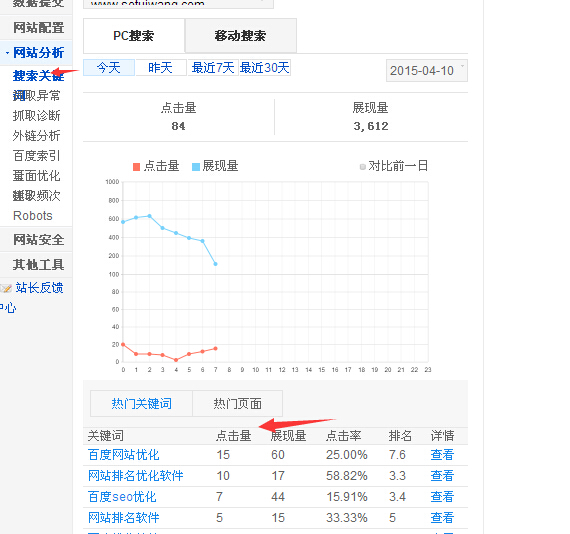Select the 最近7天 time range
The height and width of the screenshot is (534, 570).
click(x=213, y=68)
